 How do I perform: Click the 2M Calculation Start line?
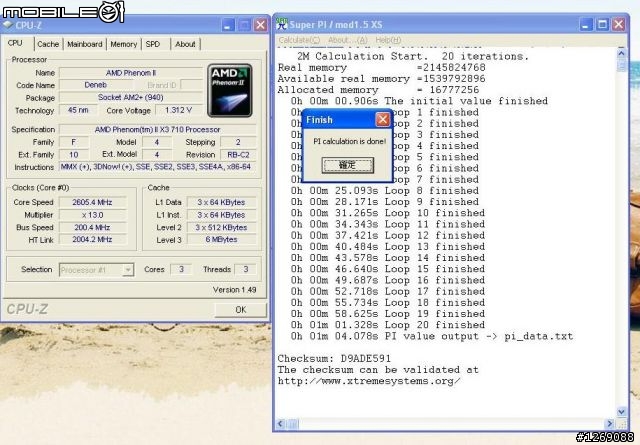click(x=413, y=56)
